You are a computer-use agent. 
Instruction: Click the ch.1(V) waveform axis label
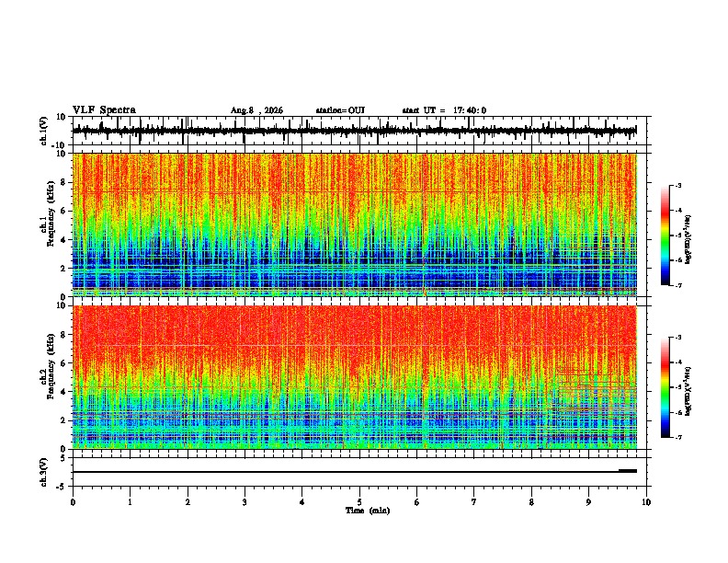click(44, 131)
